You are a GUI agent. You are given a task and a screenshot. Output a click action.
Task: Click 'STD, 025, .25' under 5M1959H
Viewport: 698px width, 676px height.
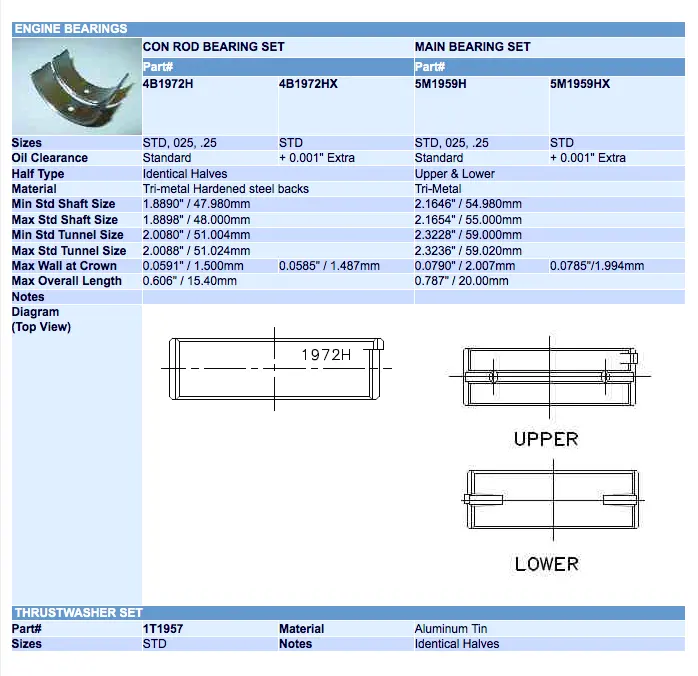pyautogui.click(x=452, y=143)
